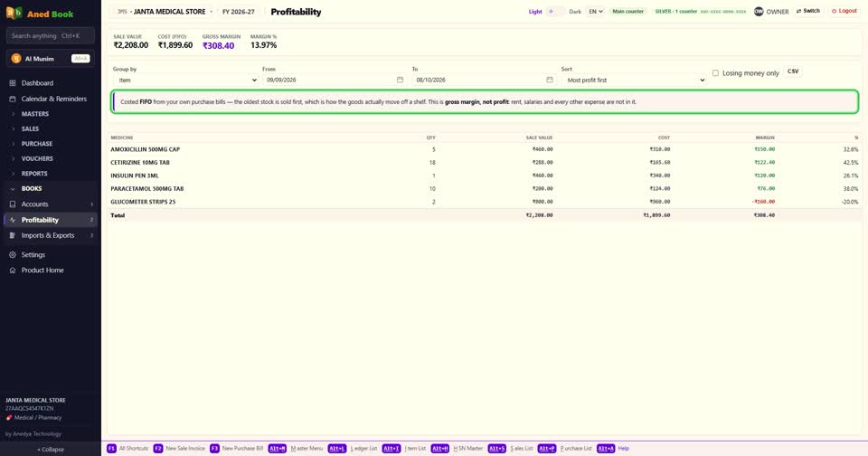Click the F3 New Purchase Bill key badge

214,448
